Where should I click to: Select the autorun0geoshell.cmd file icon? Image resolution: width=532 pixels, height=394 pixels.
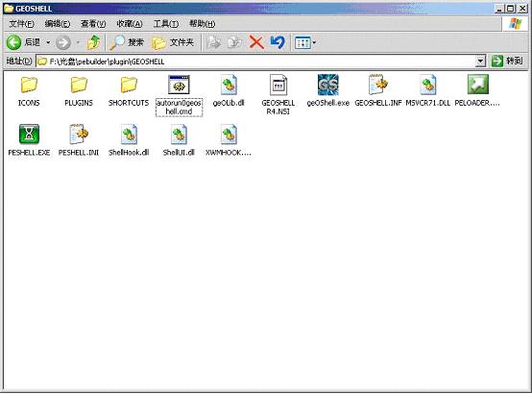[x=179, y=85]
